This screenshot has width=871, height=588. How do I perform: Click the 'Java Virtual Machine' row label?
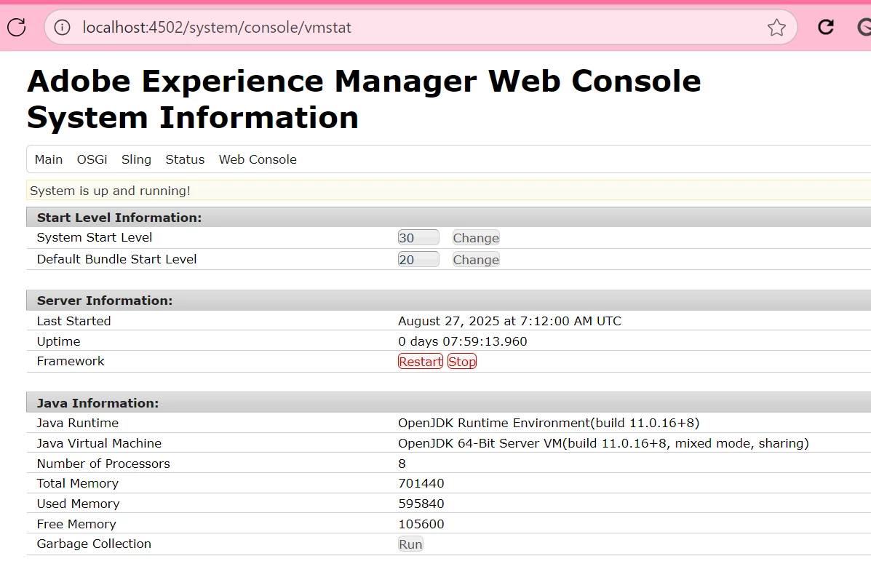99,443
